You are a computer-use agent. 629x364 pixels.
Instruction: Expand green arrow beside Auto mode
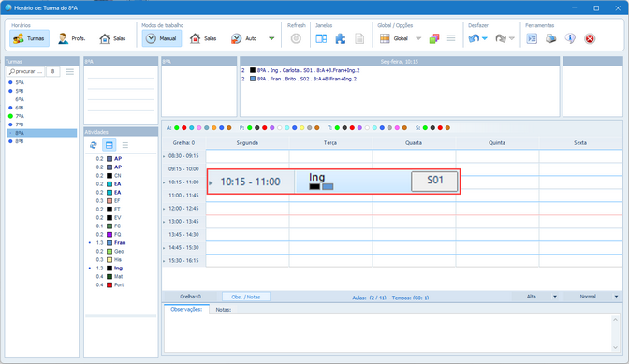click(x=271, y=38)
